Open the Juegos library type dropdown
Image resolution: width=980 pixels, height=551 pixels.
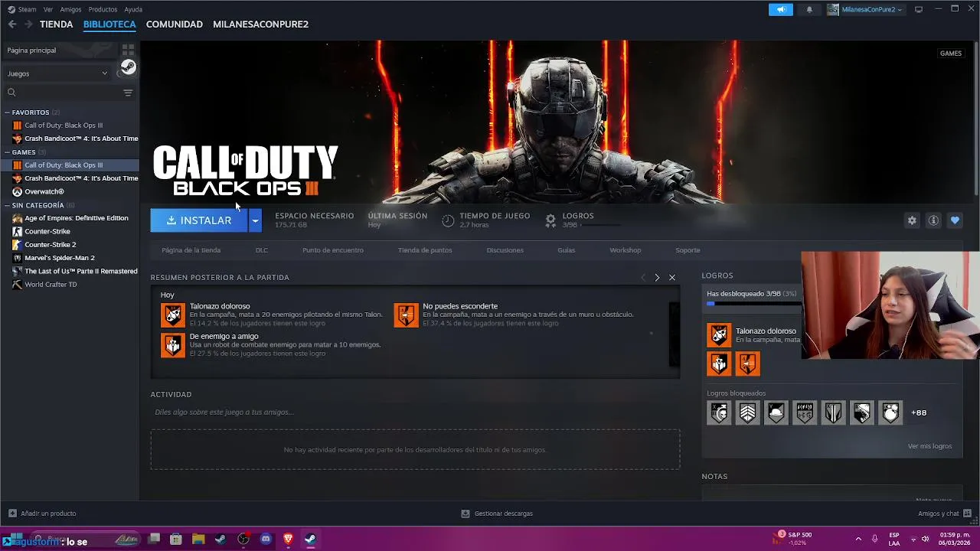click(x=57, y=73)
